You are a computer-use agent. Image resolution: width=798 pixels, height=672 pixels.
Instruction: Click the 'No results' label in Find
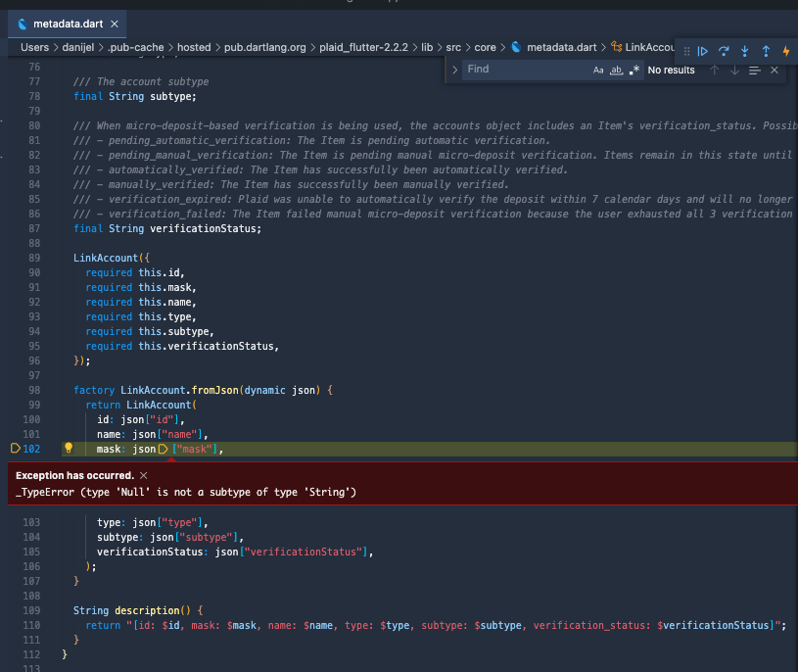pos(671,71)
